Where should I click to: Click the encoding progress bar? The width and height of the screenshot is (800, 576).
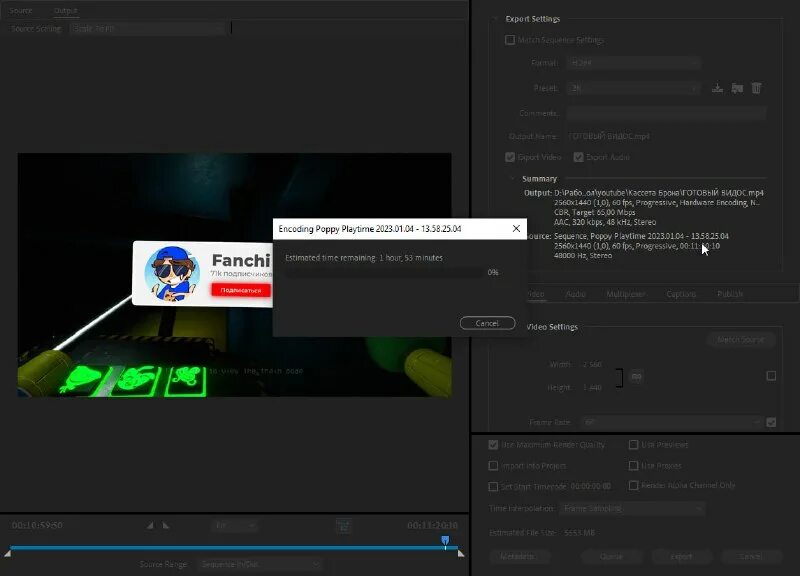pos(384,273)
